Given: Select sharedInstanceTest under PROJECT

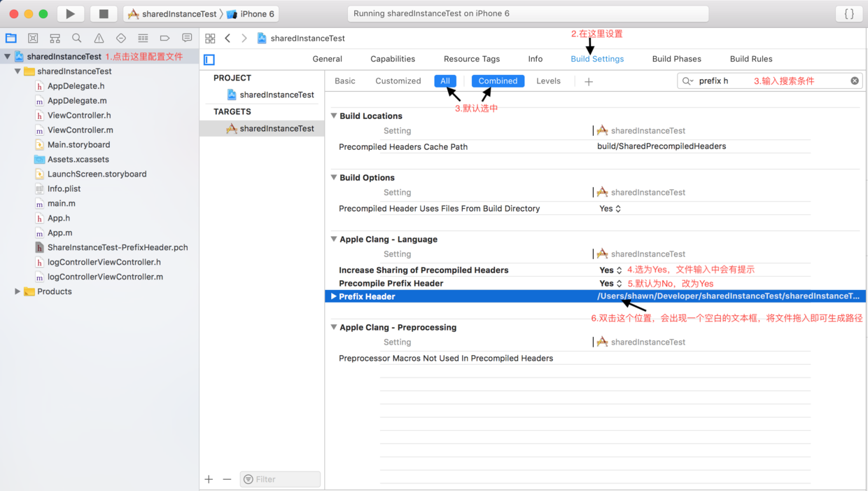Looking at the screenshot, I should pyautogui.click(x=269, y=95).
